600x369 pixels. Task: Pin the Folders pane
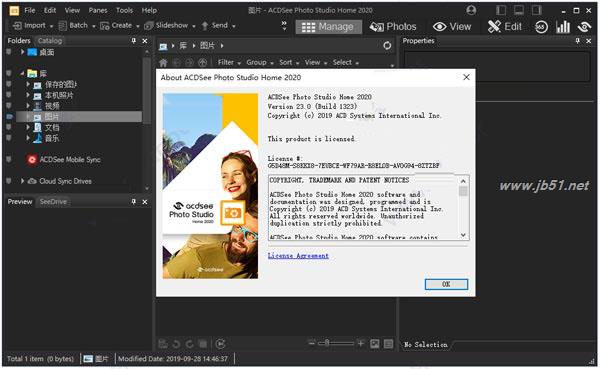pos(134,41)
